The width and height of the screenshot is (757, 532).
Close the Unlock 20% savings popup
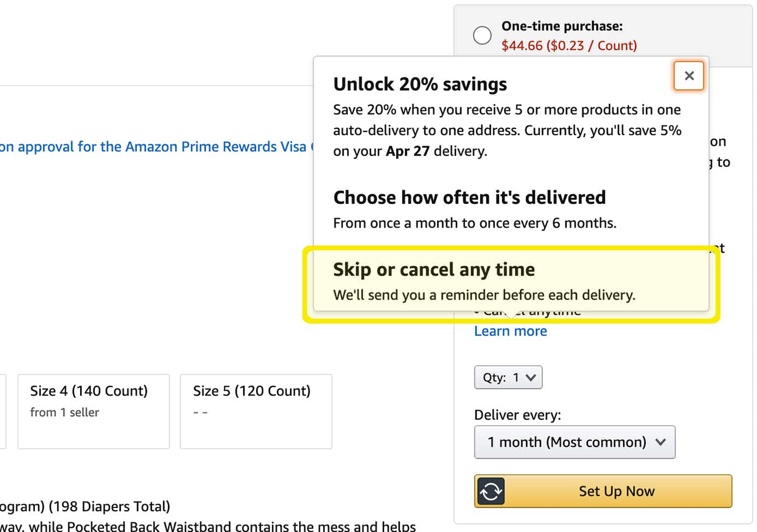coord(689,76)
